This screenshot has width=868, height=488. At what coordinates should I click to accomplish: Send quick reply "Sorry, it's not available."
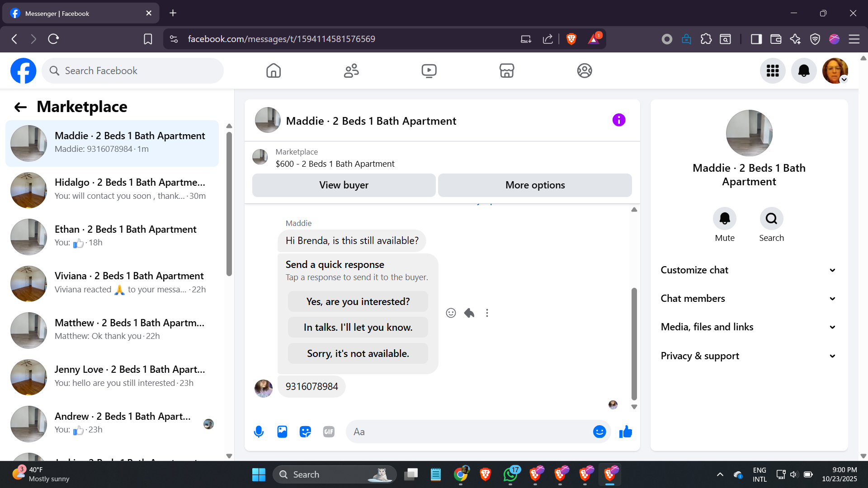click(x=358, y=354)
